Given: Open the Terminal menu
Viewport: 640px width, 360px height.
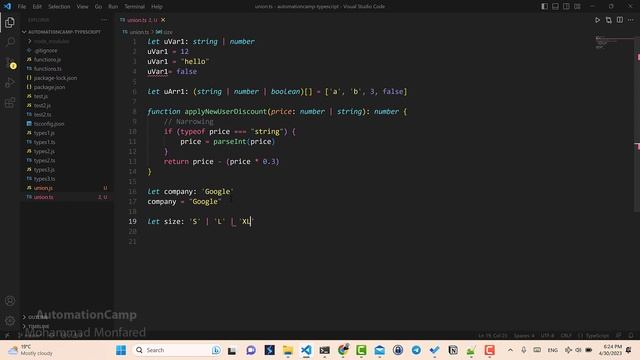Looking at the screenshot, I should click(x=135, y=7).
